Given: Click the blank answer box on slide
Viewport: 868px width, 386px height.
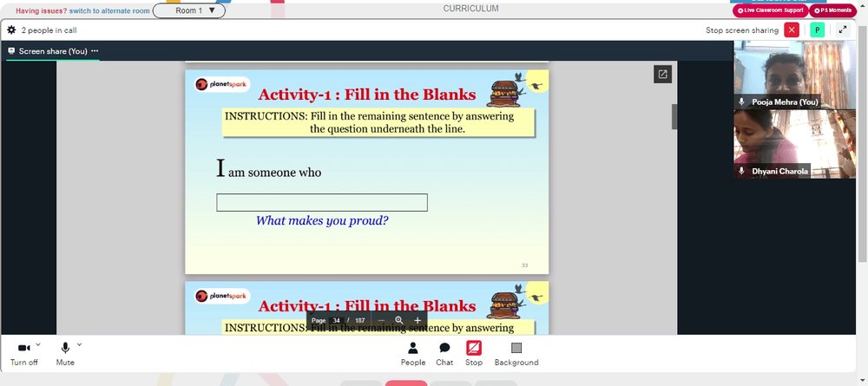Looking at the screenshot, I should [322, 202].
